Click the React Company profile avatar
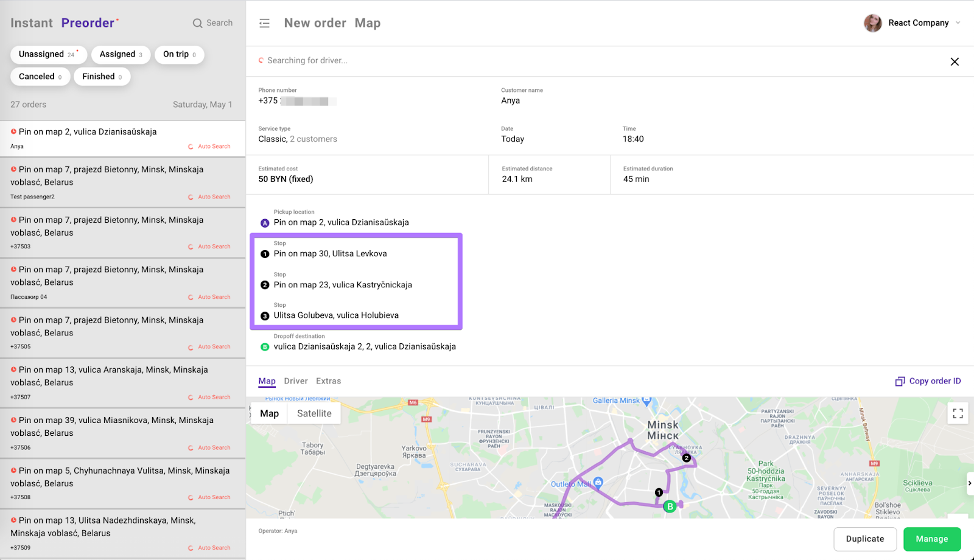 pos(873,23)
